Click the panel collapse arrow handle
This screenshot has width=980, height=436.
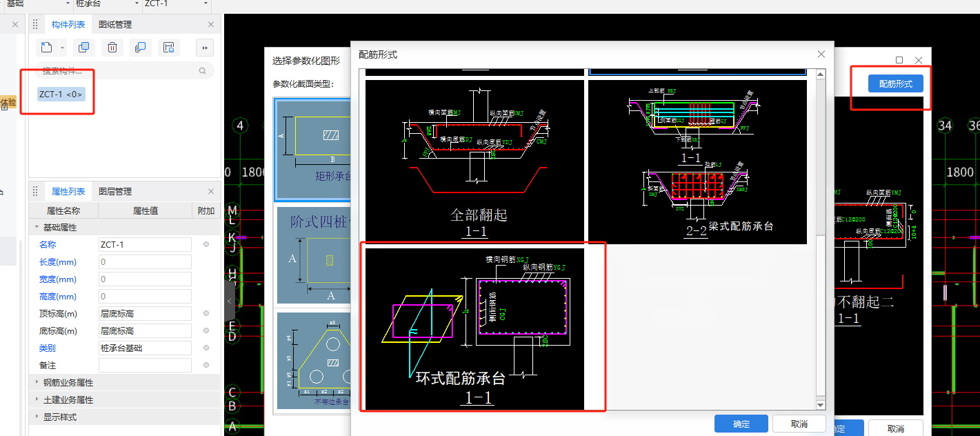click(230, 301)
